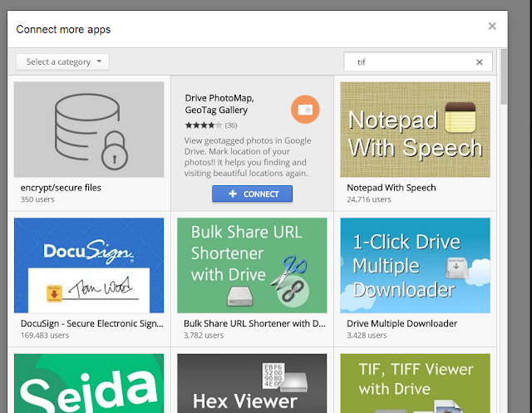Click the 24,716 users text
The width and height of the screenshot is (532, 413).
coord(369,199)
